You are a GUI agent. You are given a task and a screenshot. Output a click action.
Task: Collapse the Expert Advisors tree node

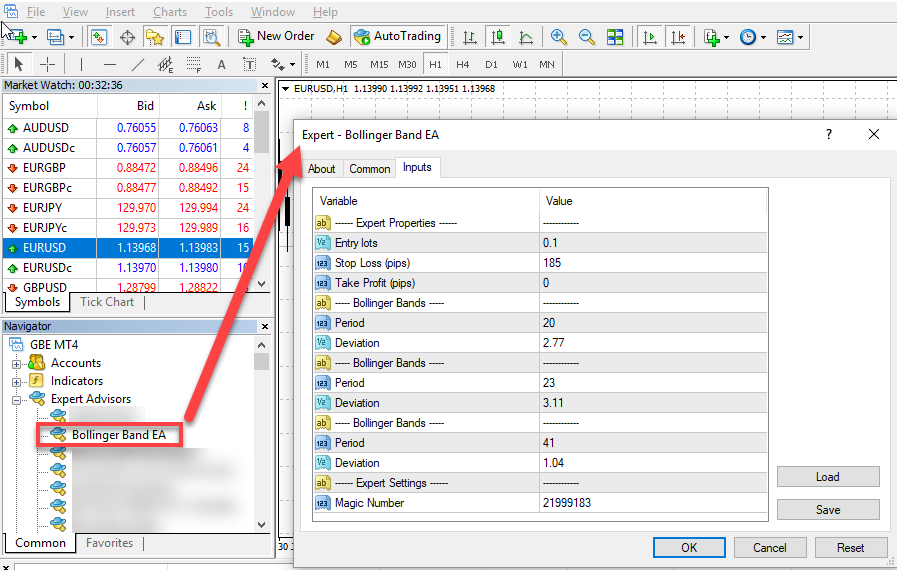tap(16, 400)
